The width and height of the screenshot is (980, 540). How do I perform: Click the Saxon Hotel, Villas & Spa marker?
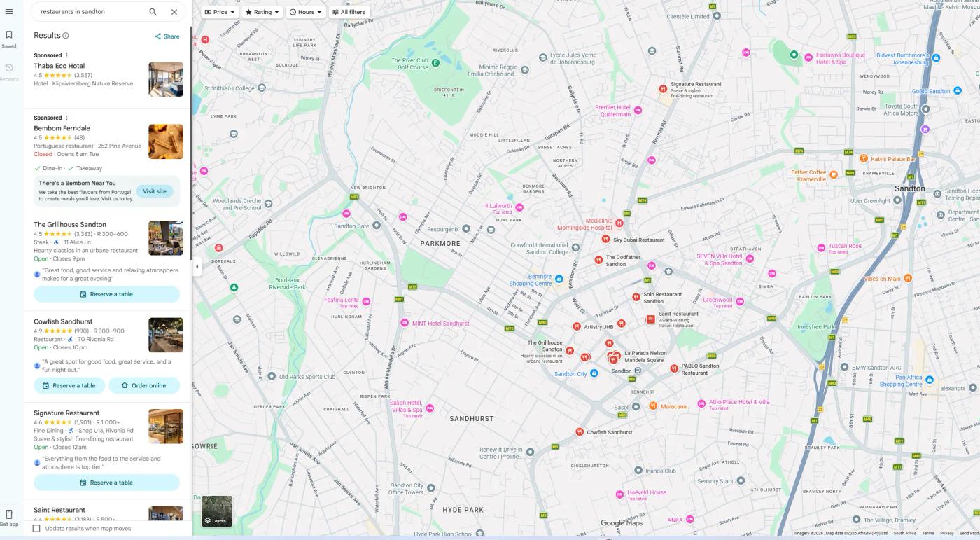click(430, 408)
